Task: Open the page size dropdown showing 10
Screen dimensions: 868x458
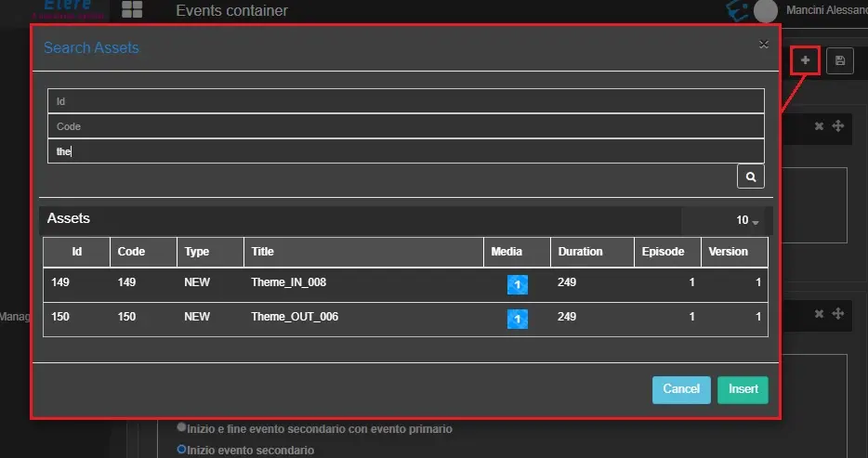Action: [x=747, y=221]
